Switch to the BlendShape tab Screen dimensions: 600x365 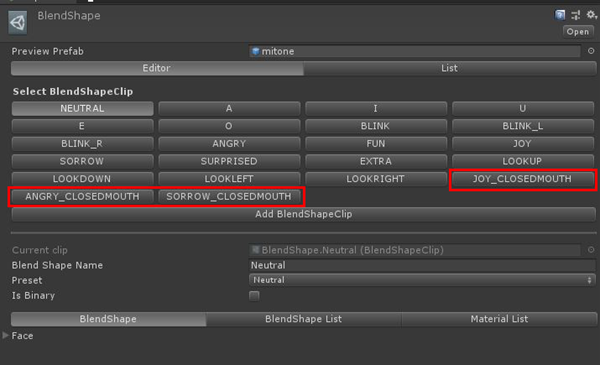(x=108, y=319)
